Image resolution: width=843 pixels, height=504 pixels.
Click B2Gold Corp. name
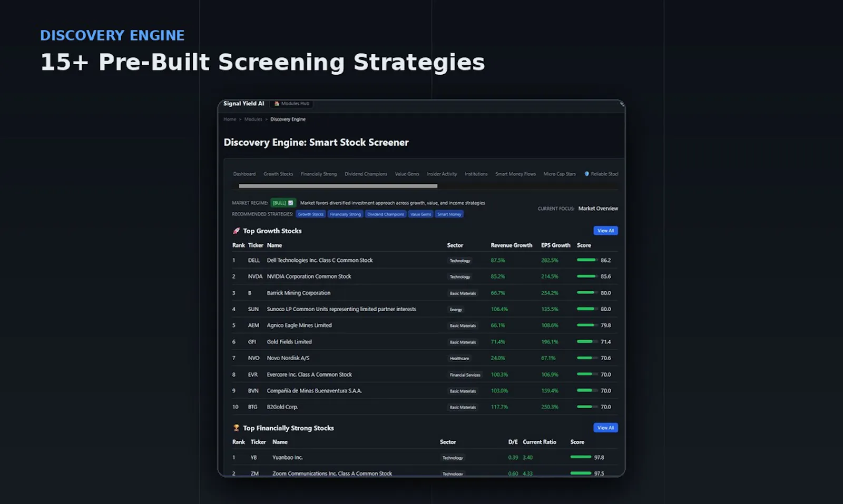[x=282, y=407]
